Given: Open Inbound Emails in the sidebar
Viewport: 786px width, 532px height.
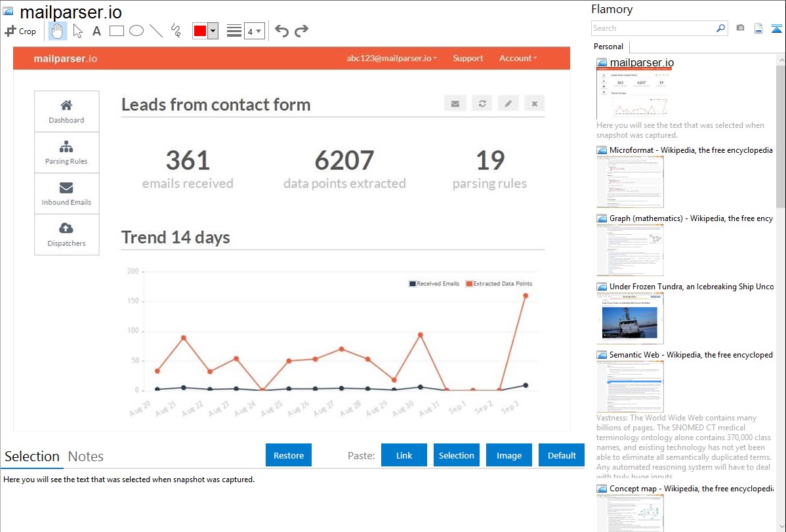Looking at the screenshot, I should [66, 194].
